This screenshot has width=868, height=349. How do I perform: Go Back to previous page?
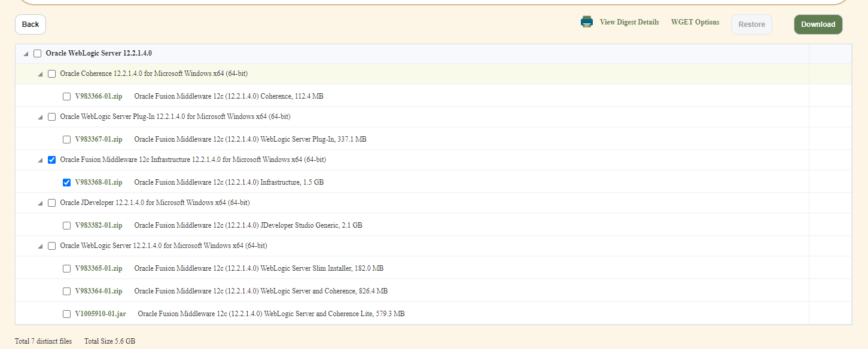click(31, 25)
